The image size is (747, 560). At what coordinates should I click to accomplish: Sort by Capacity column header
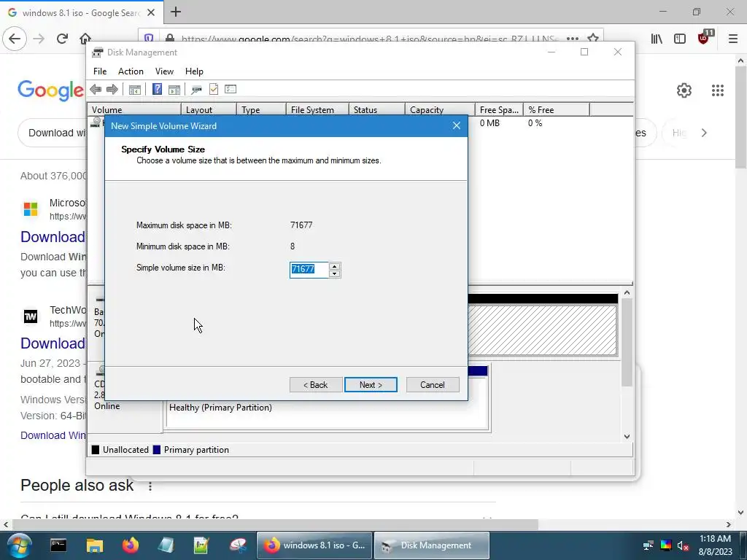[440, 110]
